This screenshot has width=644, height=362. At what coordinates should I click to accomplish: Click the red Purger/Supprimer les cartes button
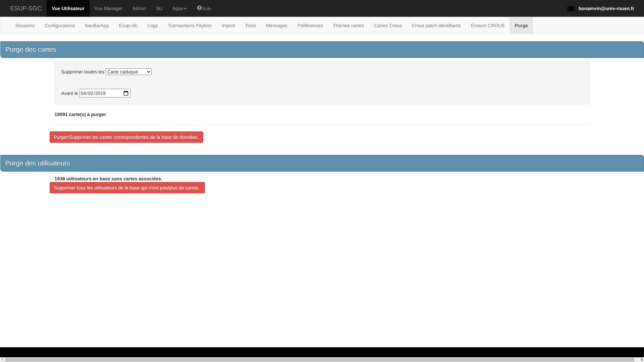[x=126, y=137]
